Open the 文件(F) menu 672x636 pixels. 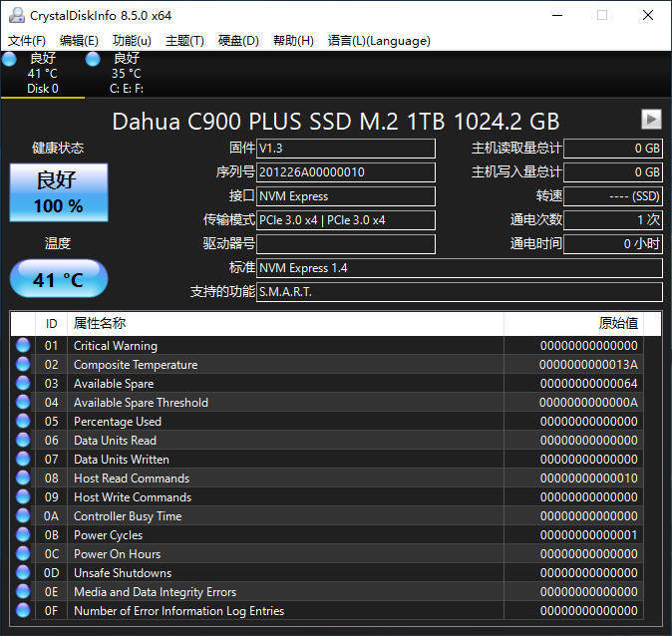coord(27,41)
